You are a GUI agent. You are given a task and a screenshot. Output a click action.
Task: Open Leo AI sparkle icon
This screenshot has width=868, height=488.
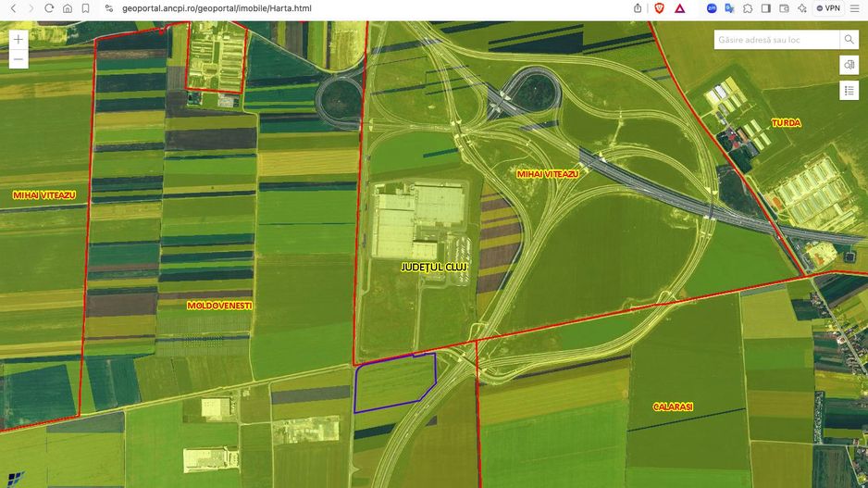tap(802, 8)
